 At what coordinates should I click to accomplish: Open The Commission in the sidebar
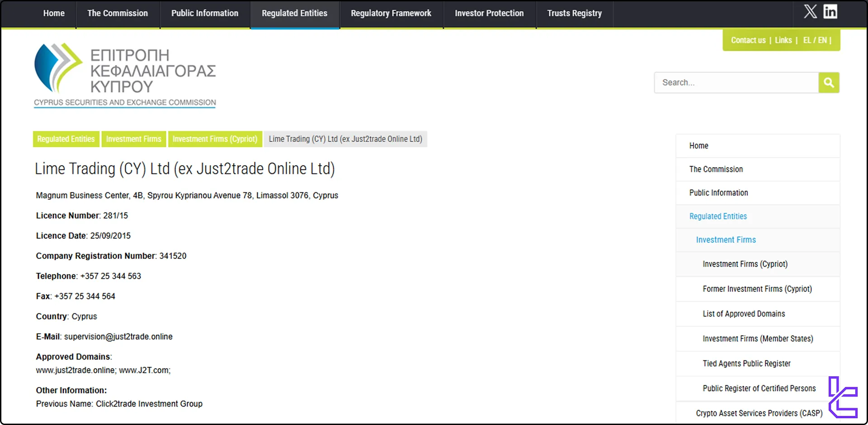[x=758, y=169]
